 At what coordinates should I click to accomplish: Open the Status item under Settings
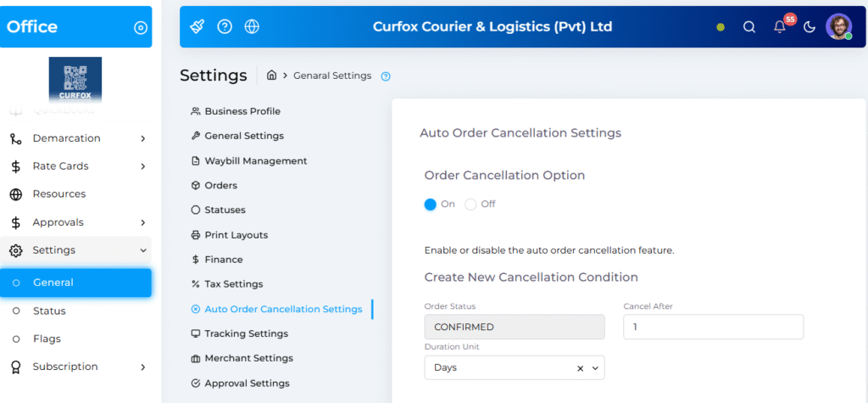click(49, 311)
